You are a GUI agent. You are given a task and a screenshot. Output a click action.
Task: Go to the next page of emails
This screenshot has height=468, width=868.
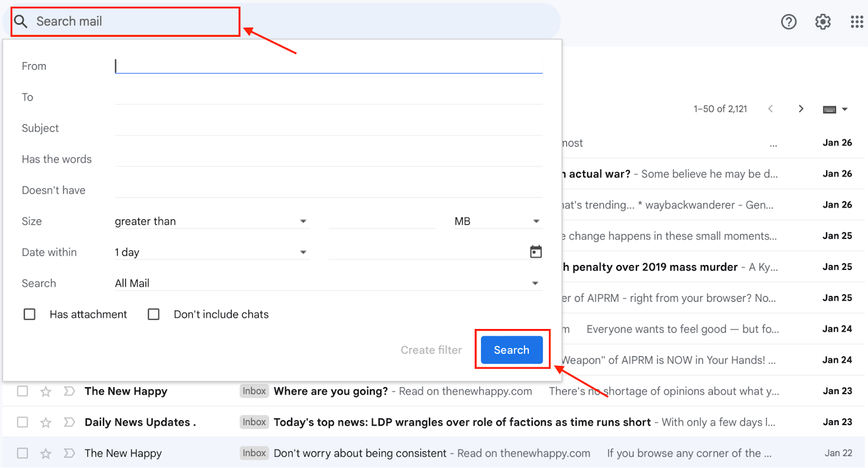[x=801, y=109]
